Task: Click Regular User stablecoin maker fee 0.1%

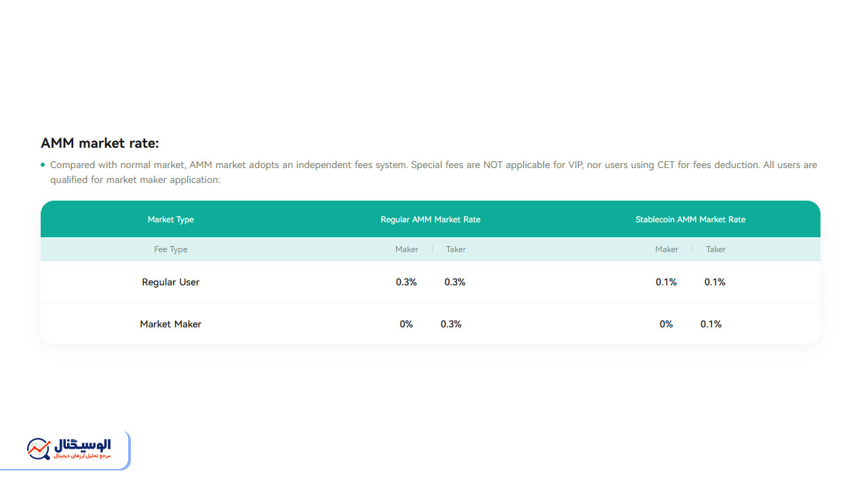Action: coord(666,282)
